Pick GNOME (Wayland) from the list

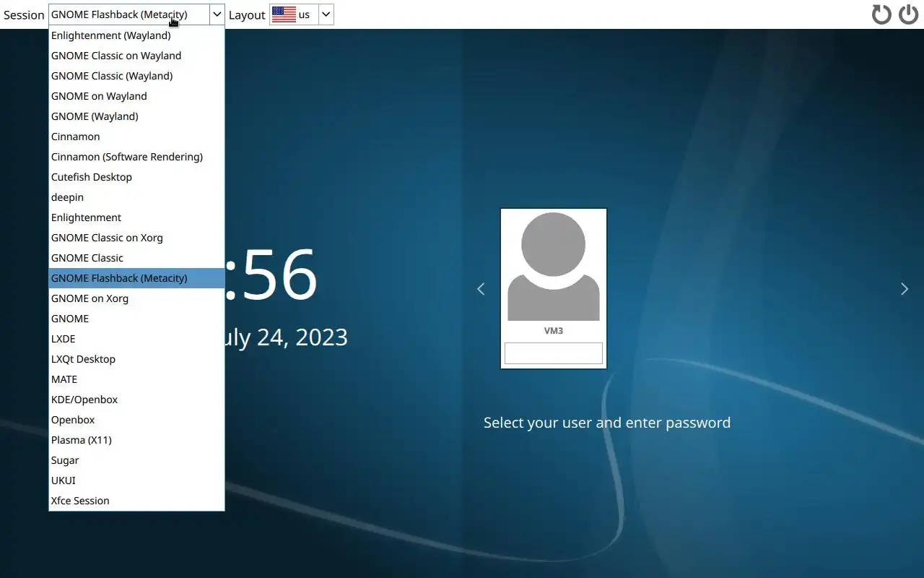[x=136, y=116]
